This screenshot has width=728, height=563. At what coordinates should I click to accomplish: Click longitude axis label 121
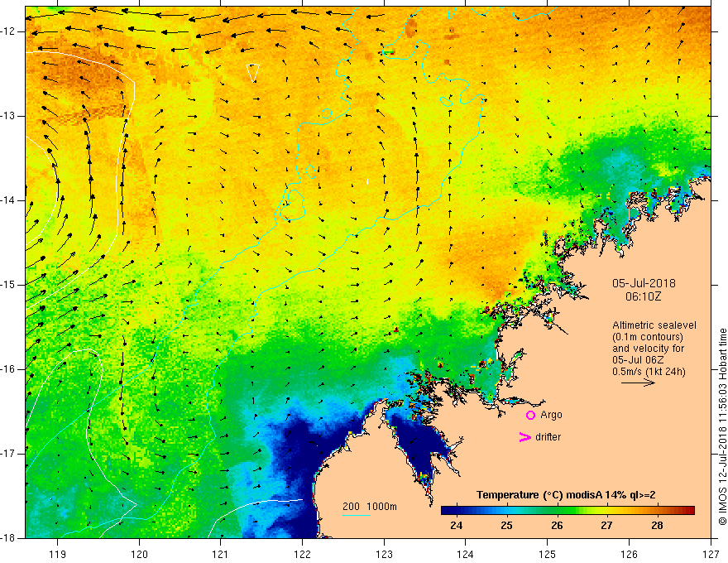point(221,554)
